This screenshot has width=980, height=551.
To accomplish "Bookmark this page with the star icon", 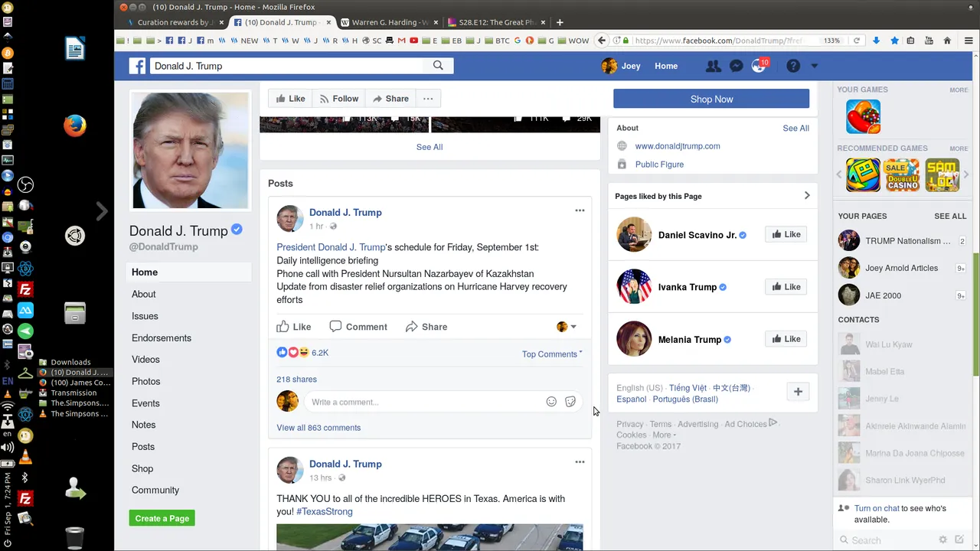I will tap(894, 41).
